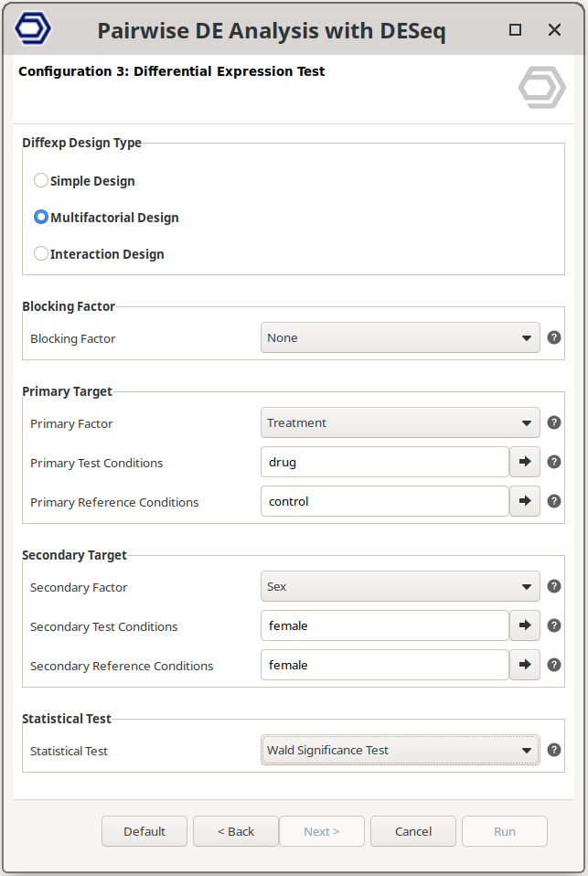Select the Interaction Design radio button
Screen dimensions: 588x876
coord(41,254)
